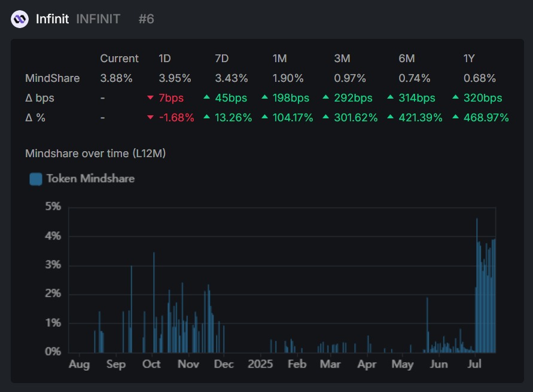Click the green up arrow beside 421.39%

[391, 117]
